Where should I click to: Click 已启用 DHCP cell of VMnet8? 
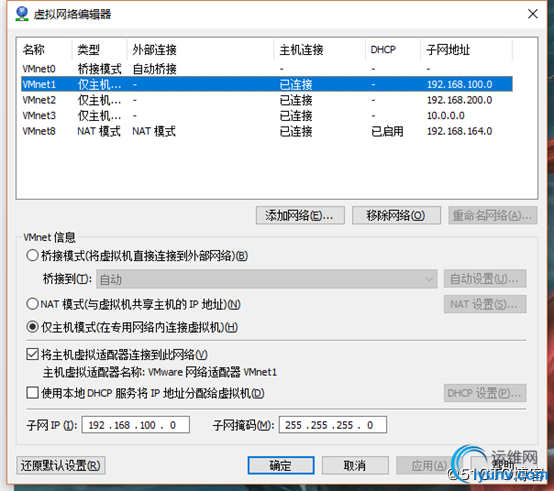(387, 131)
